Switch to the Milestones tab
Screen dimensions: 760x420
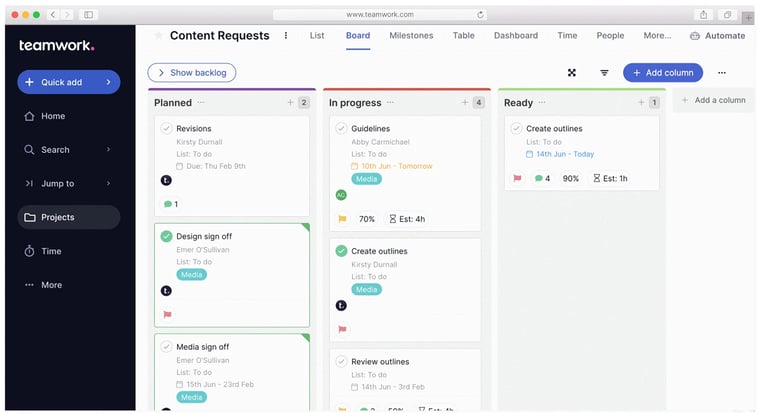[x=411, y=36]
